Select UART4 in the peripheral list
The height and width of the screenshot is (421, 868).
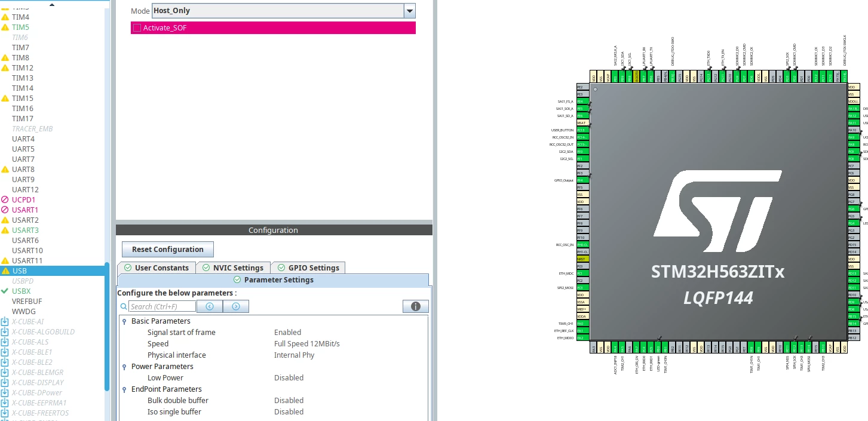tap(23, 139)
